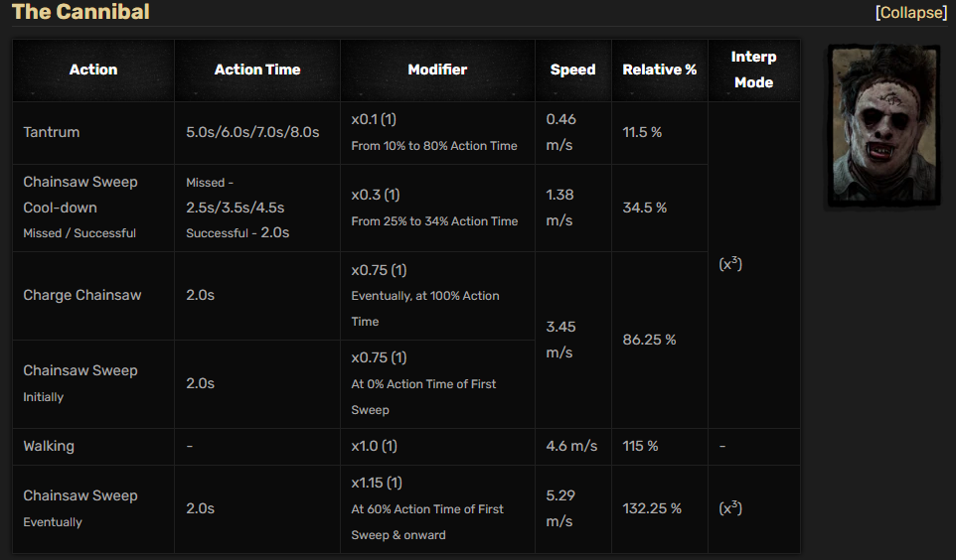Select the Tantrum action cell
Image resolution: width=956 pixels, height=560 pixels.
(93, 132)
